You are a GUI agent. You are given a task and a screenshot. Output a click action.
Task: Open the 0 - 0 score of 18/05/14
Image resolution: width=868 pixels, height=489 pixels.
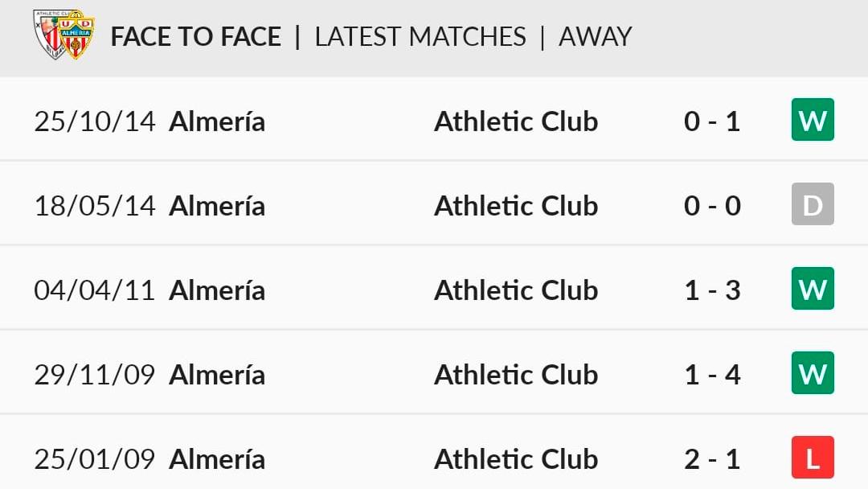pos(712,205)
